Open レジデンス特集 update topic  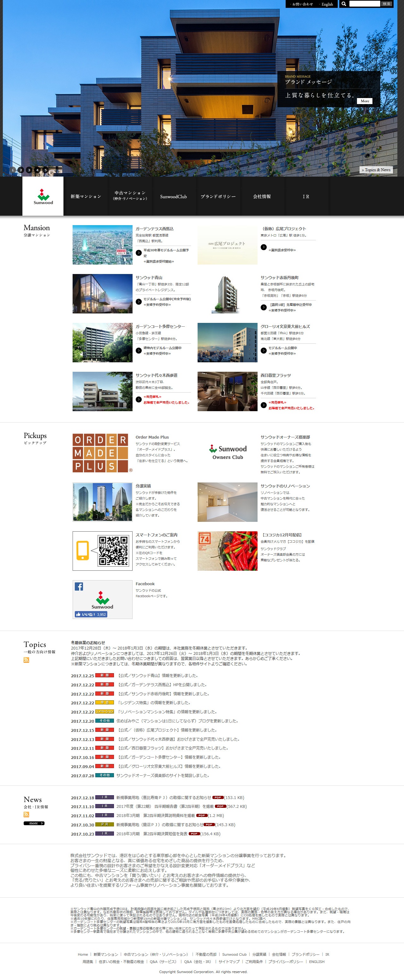click(153, 703)
